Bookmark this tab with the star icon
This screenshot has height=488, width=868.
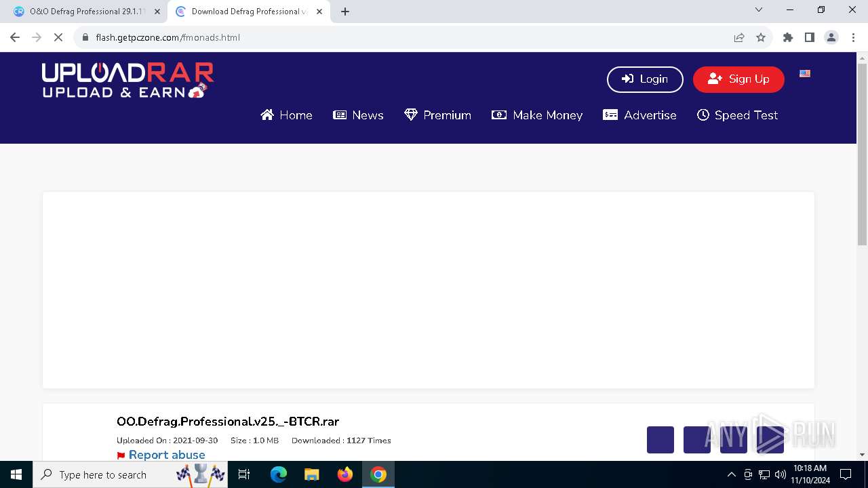click(761, 37)
